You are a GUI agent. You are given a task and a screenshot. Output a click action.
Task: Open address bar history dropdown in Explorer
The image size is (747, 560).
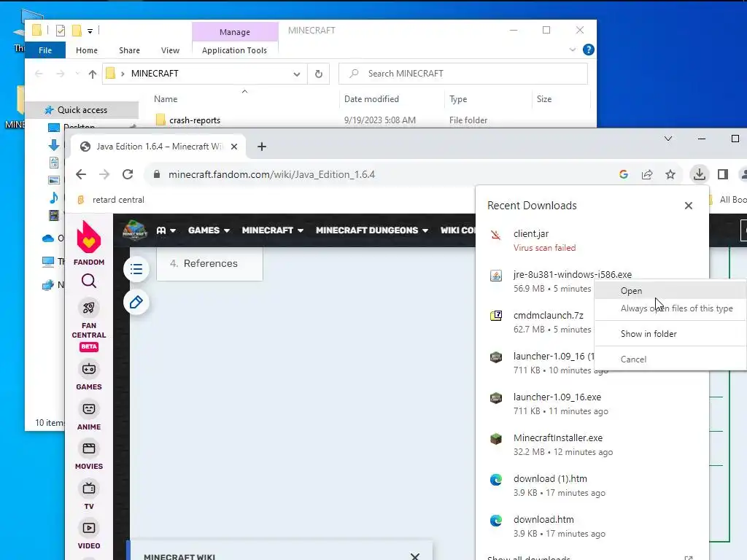[296, 74]
